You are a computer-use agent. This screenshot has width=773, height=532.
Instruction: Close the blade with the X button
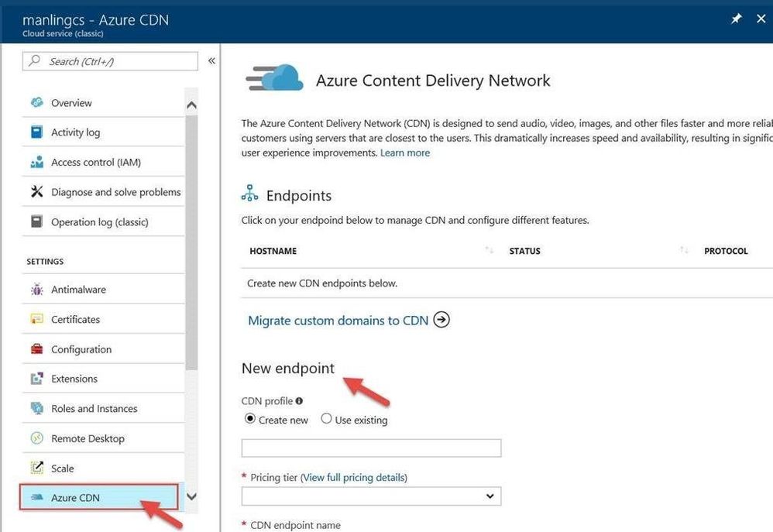(761, 19)
